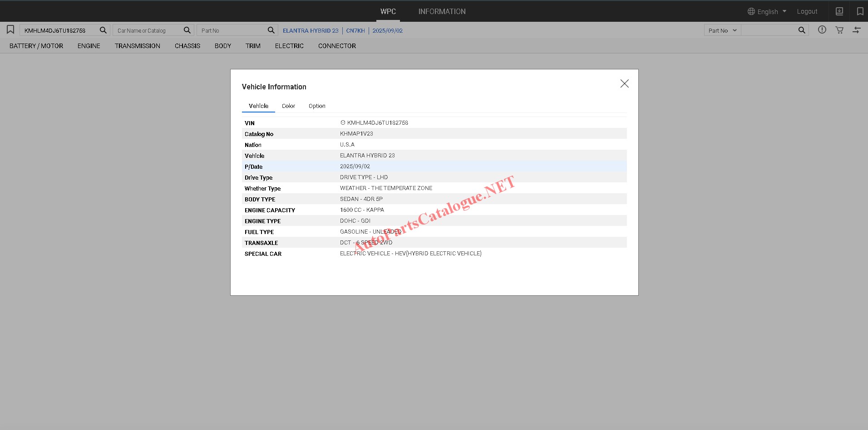This screenshot has width=868, height=430.
Task: Close the Vehicle Information dialog
Action: coord(624,83)
